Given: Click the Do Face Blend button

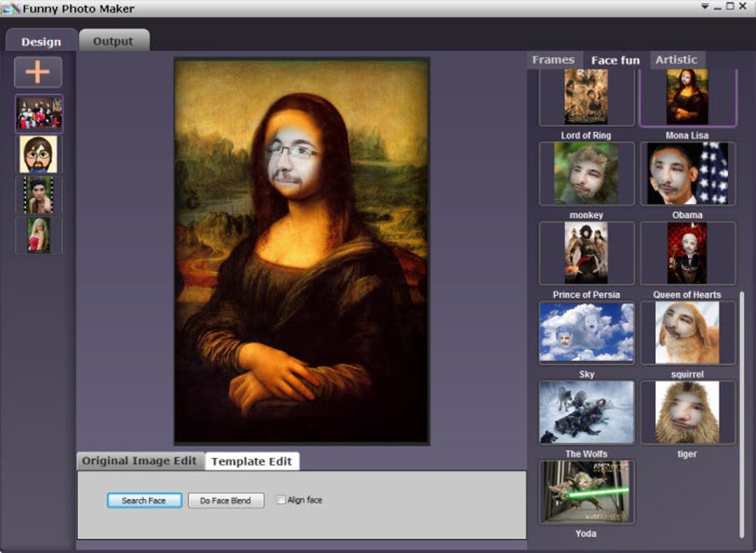Looking at the screenshot, I should (x=225, y=500).
